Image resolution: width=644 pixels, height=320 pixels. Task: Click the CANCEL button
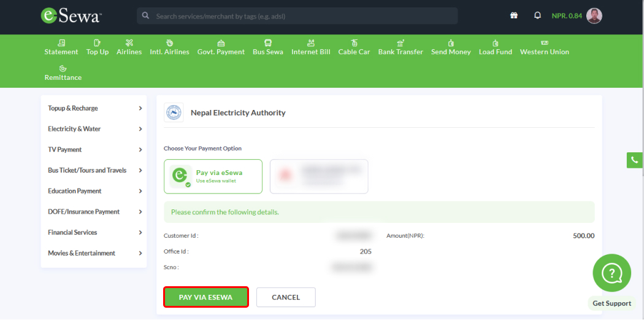pyautogui.click(x=286, y=297)
